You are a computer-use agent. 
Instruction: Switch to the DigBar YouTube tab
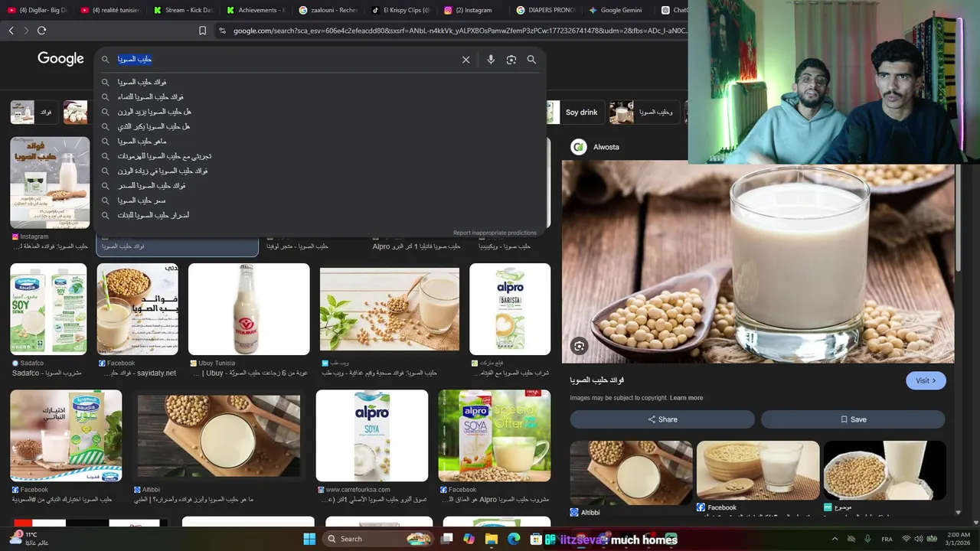(x=37, y=10)
